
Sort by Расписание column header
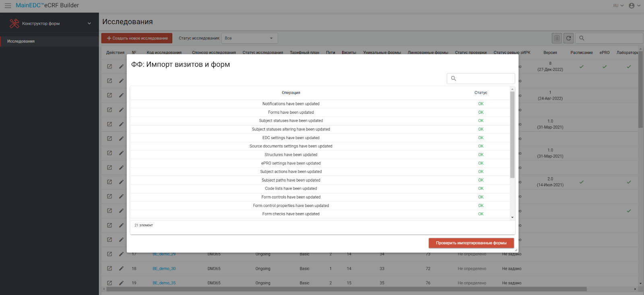pos(582,53)
